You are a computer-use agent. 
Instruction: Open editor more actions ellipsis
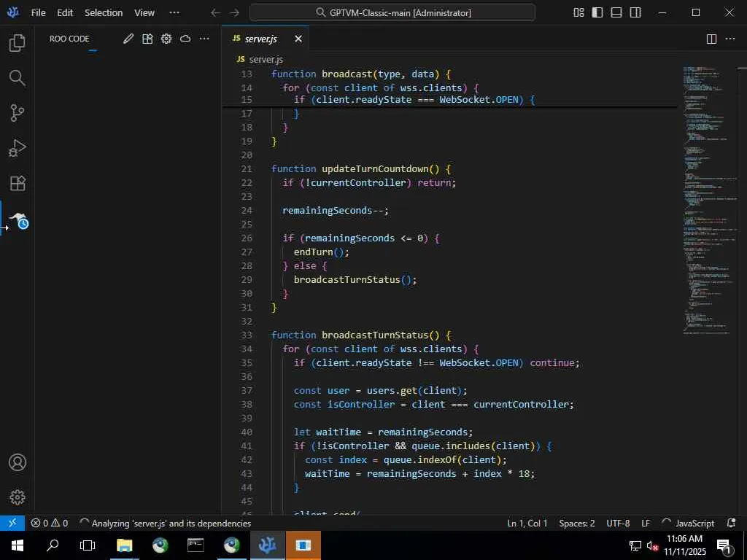[x=729, y=39]
